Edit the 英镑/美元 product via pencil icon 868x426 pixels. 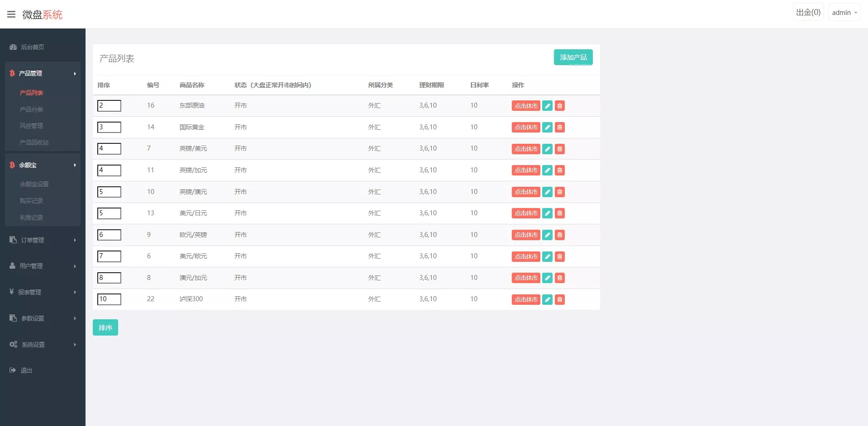coord(547,149)
